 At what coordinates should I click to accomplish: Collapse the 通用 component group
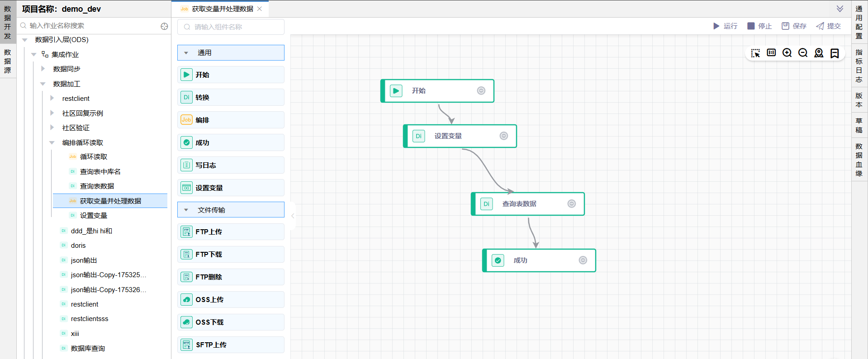[186, 53]
